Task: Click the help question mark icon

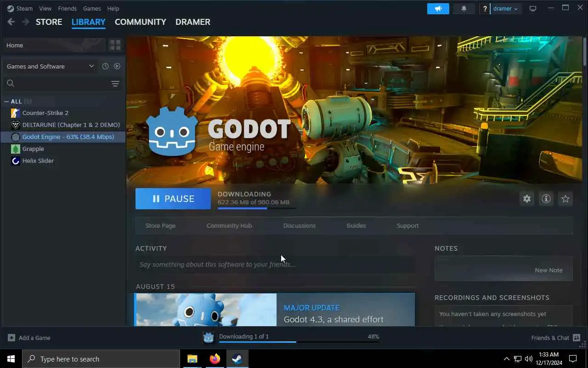Action: click(x=485, y=9)
